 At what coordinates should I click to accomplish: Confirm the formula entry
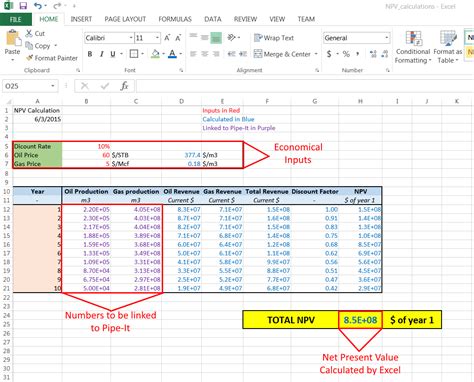coord(105,86)
